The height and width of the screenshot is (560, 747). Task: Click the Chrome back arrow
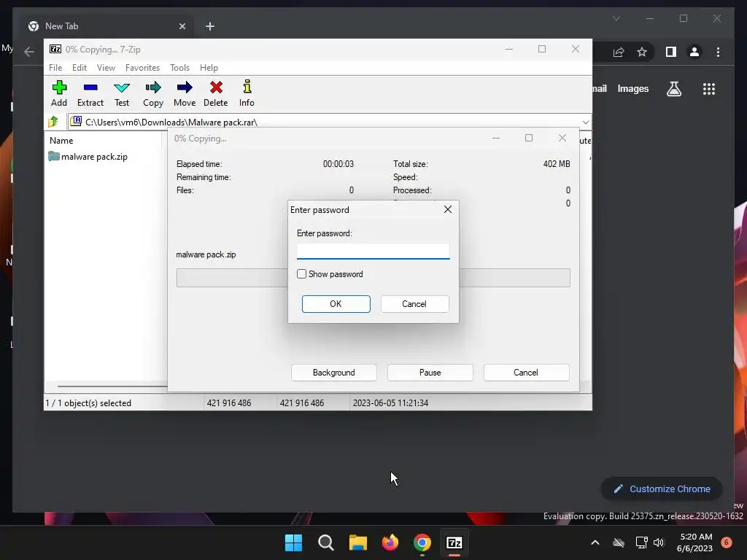[29, 52]
